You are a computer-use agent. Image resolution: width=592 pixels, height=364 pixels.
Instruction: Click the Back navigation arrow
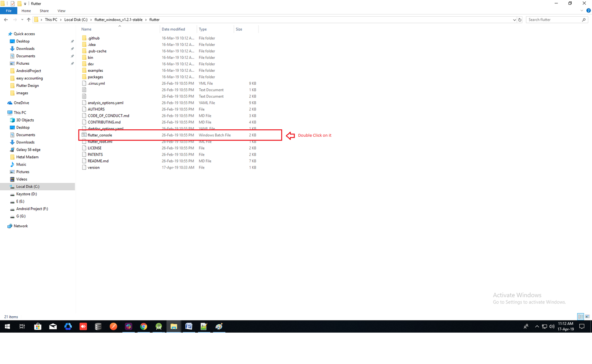coord(6,20)
